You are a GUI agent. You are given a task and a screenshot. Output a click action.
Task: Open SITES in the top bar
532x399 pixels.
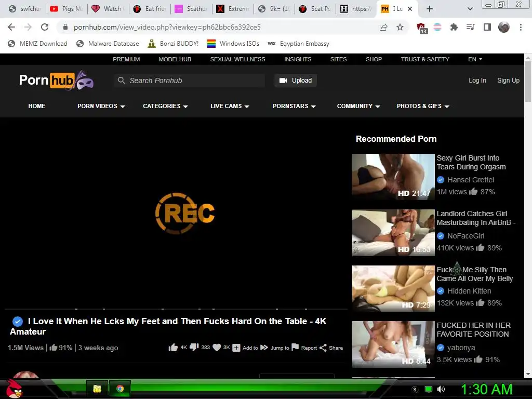pos(338,59)
